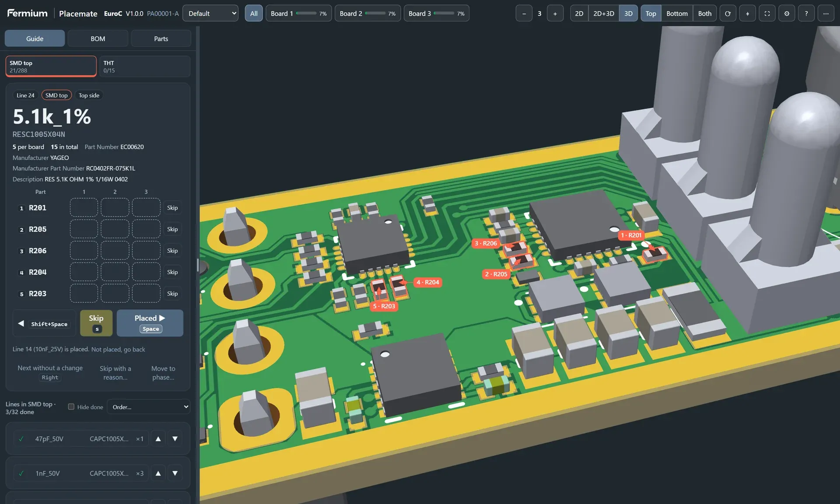The width and height of the screenshot is (840, 504).
Task: Open more options ellipsis menu
Action: tap(826, 14)
